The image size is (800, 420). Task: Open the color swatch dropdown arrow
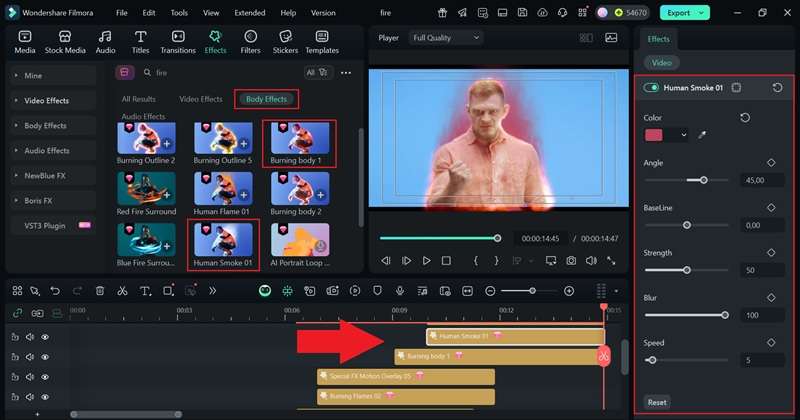click(x=683, y=135)
